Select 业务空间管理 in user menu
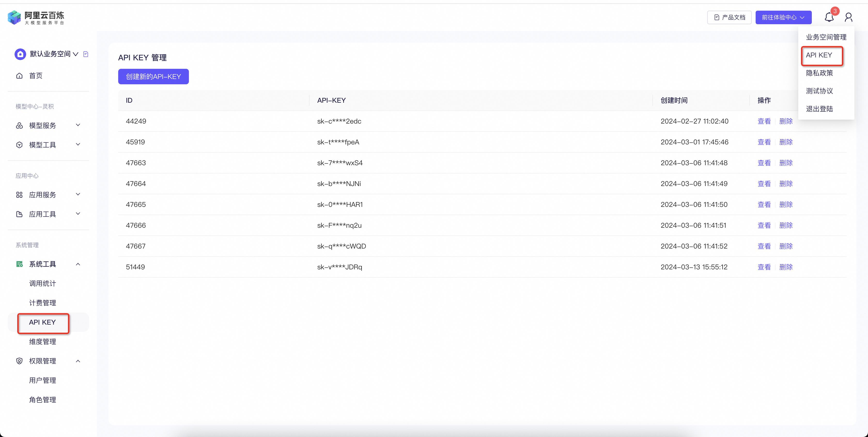 (x=826, y=37)
